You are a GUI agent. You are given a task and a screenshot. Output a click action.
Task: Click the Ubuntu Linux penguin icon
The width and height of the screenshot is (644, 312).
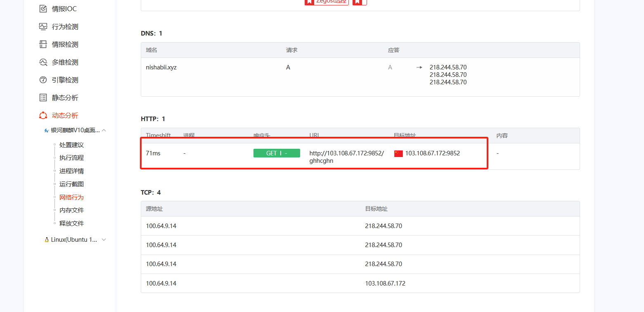47,240
